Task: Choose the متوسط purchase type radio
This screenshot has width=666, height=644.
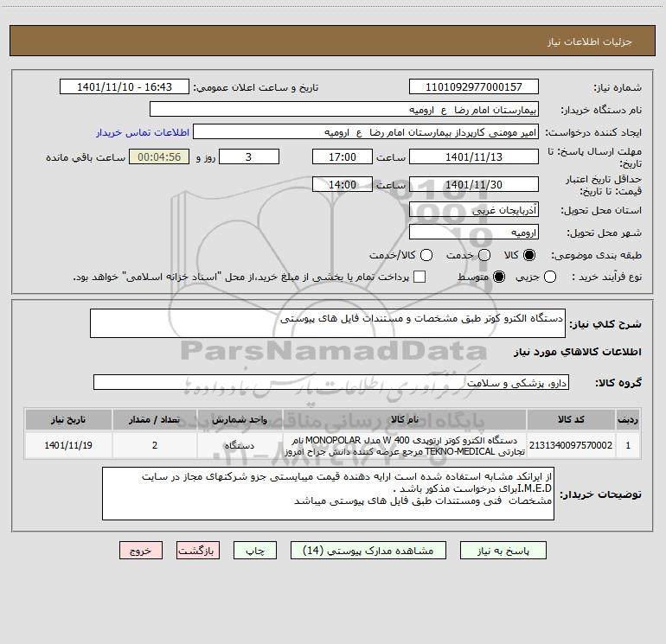Action: click(499, 277)
